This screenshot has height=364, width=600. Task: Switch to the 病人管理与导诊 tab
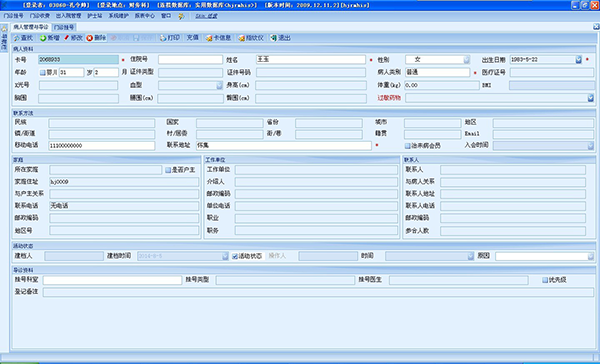click(x=31, y=27)
